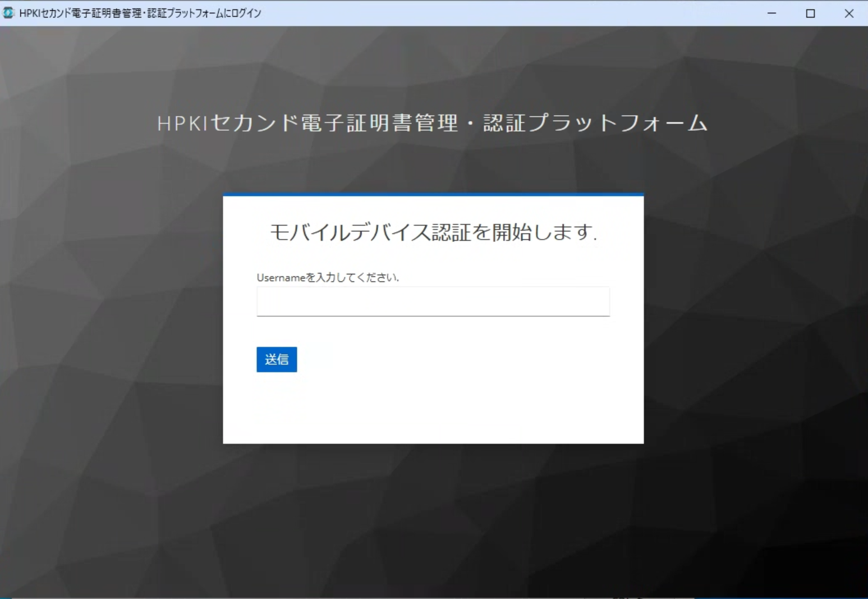Click the モバイルデバイス認証を開始します heading
868x599 pixels.
click(433, 232)
